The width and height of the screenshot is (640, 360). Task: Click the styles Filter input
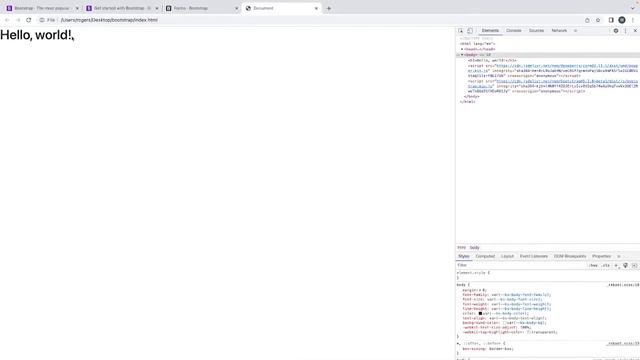point(521,265)
